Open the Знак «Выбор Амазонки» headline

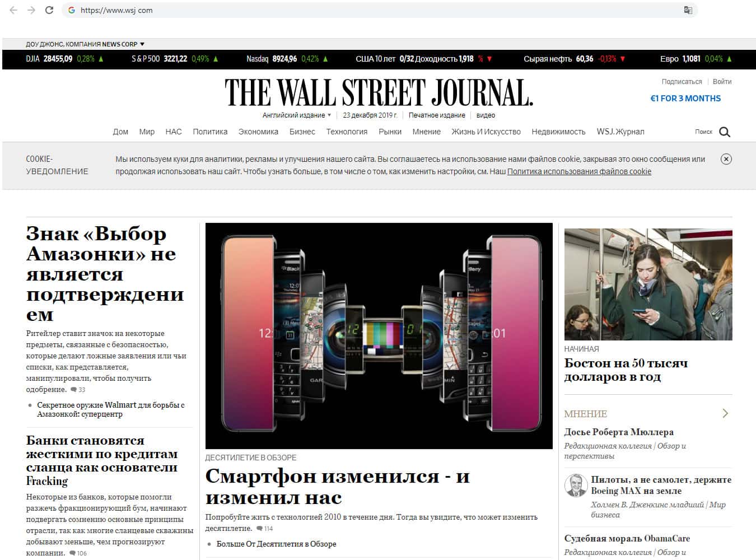105,274
